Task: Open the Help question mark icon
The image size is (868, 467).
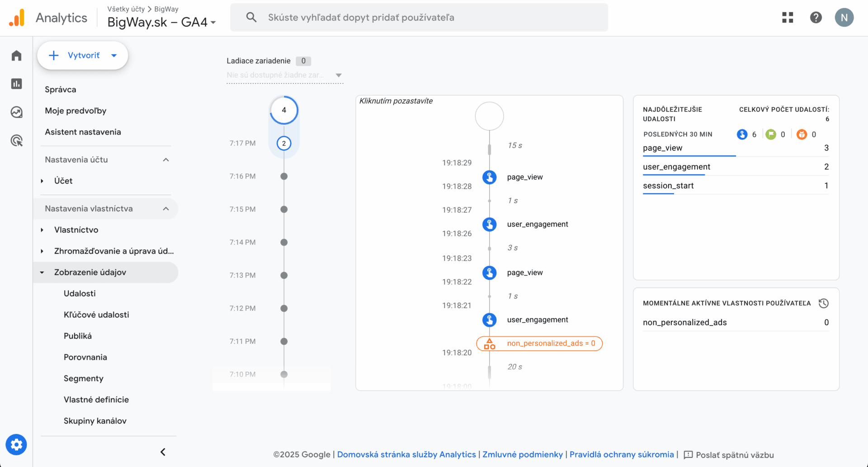Action: pos(816,18)
